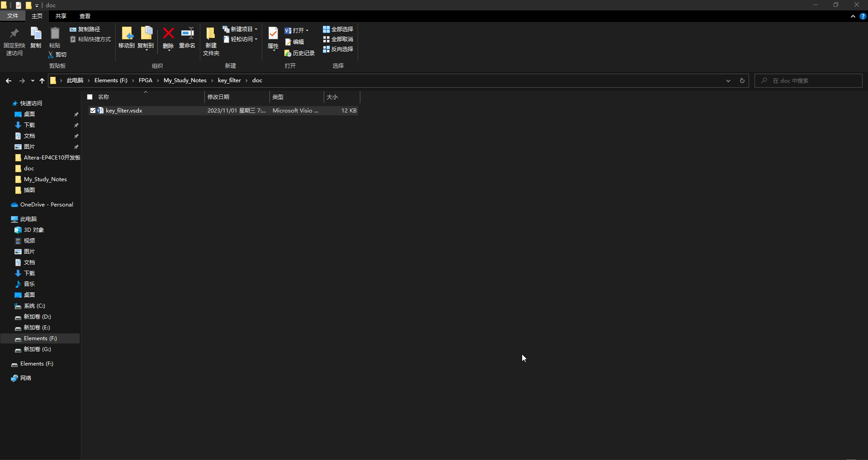Click 此电脑 in the address bar

click(75, 80)
